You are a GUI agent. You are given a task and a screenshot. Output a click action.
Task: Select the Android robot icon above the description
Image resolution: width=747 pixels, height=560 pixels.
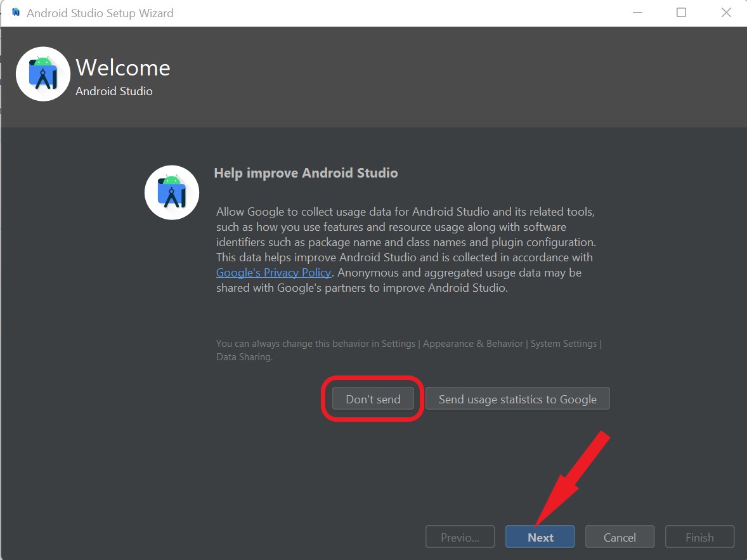tap(171, 192)
